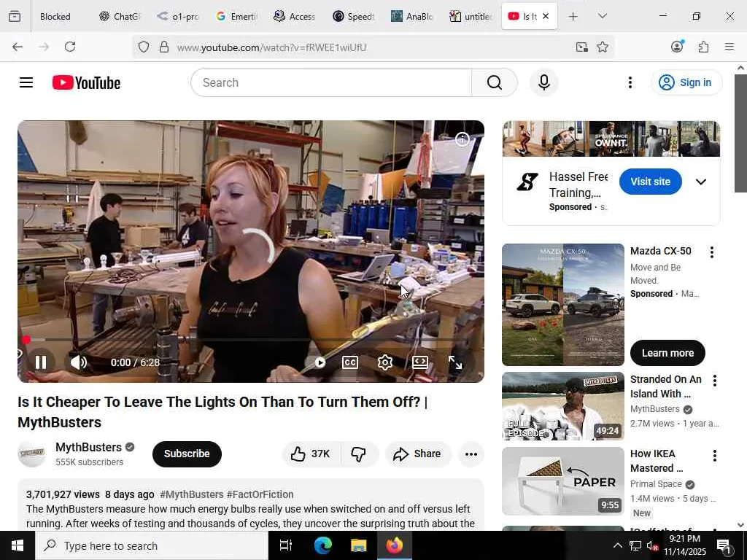Switch to the Speedtest tab
Screen dimensions: 747x560
[354, 16]
